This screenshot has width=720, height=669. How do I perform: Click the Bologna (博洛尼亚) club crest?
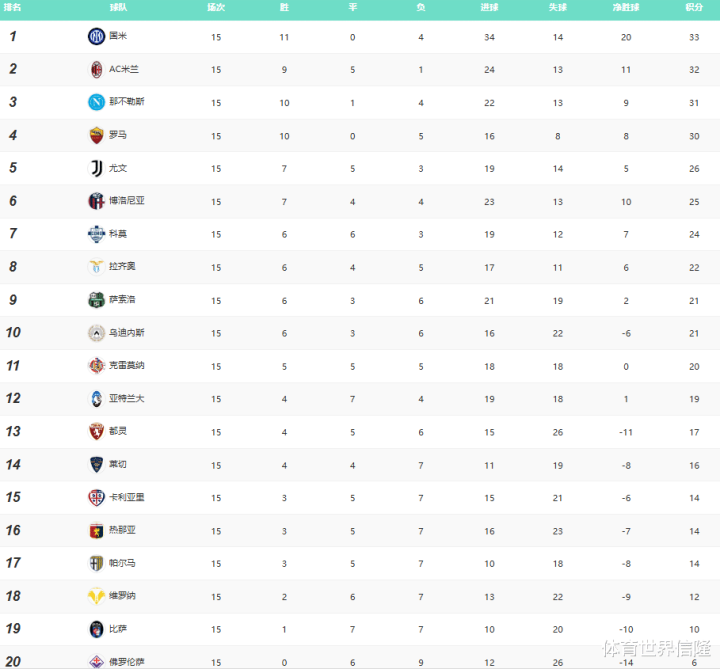pyautogui.click(x=96, y=201)
